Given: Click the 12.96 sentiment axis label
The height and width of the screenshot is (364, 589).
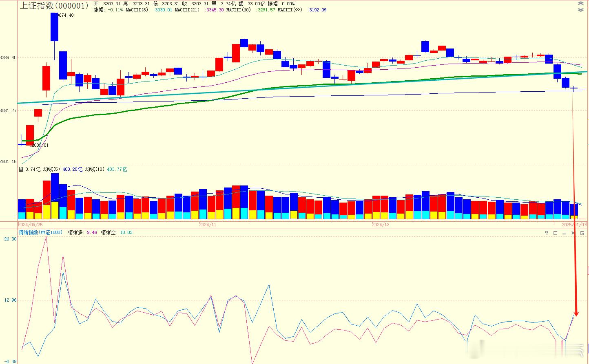Looking at the screenshot, I should [x=11, y=300].
